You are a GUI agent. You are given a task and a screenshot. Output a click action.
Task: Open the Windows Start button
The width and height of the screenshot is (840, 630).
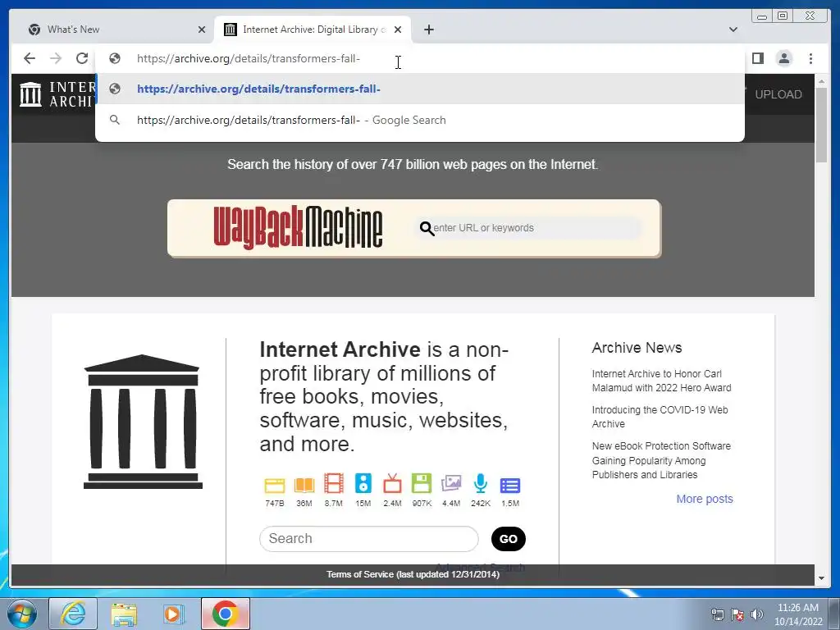point(21,614)
